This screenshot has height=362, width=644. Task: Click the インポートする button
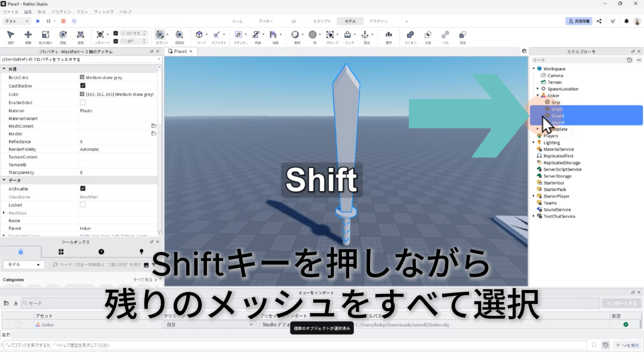tap(621, 303)
